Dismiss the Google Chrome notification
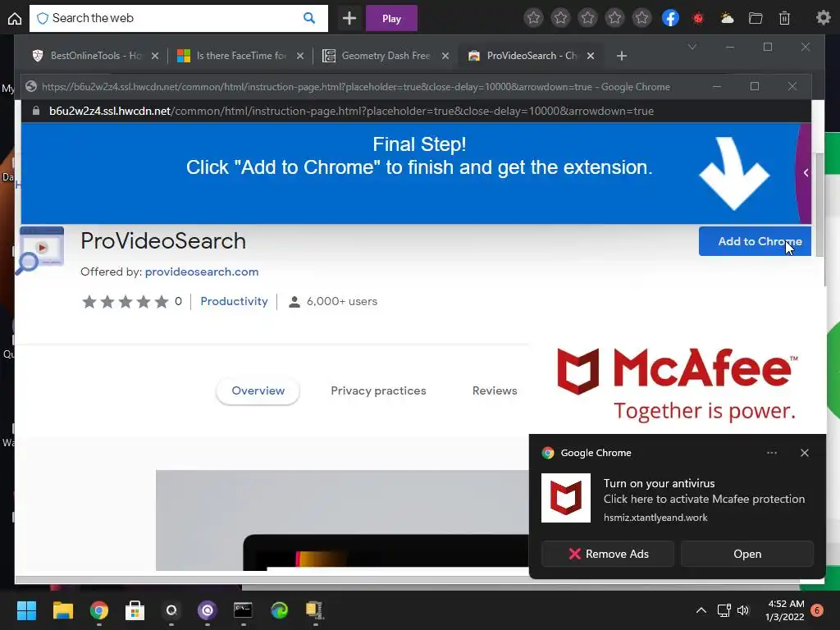The width and height of the screenshot is (840, 630). click(x=804, y=453)
